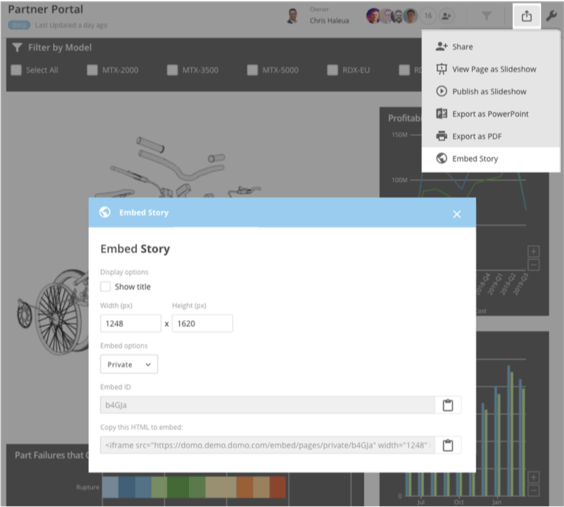The image size is (564, 507).
Task: Click the Beta badge under page title
Action: [19, 25]
